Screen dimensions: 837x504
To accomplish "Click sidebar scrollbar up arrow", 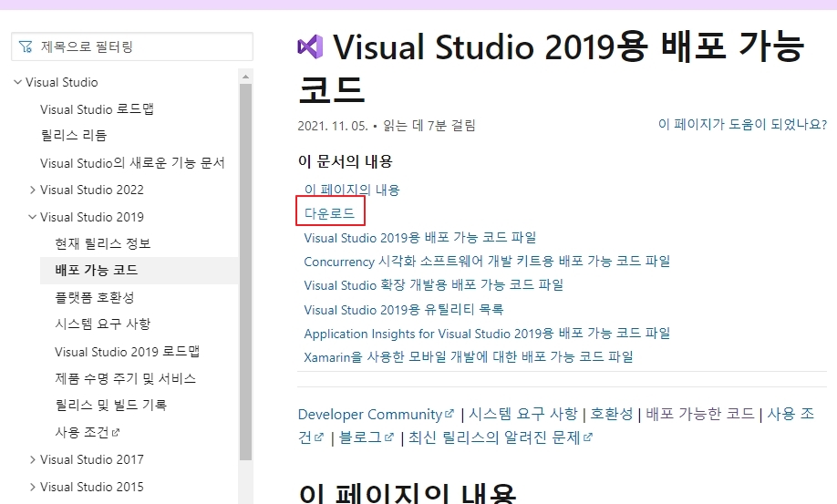I will coord(245,77).
